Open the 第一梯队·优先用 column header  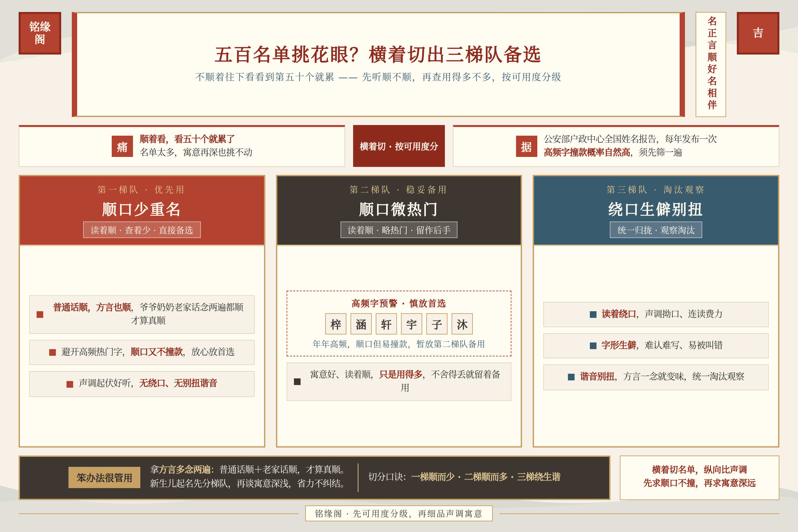(142, 210)
